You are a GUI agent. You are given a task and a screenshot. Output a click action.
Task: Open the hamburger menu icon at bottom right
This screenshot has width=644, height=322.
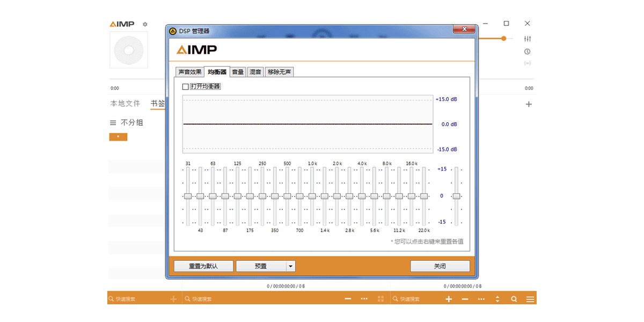coord(531,299)
